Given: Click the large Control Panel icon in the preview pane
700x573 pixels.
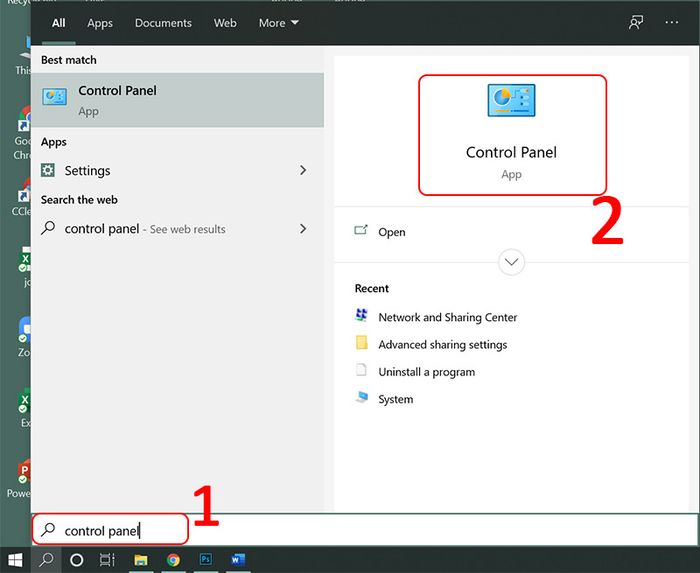Looking at the screenshot, I should pyautogui.click(x=511, y=100).
